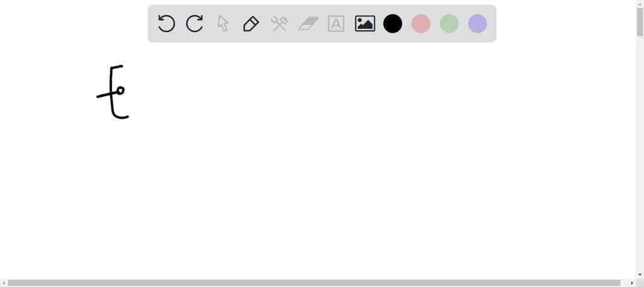Activate the eraser tool
Image resolution: width=644 pixels, height=287 pixels.
tap(308, 23)
